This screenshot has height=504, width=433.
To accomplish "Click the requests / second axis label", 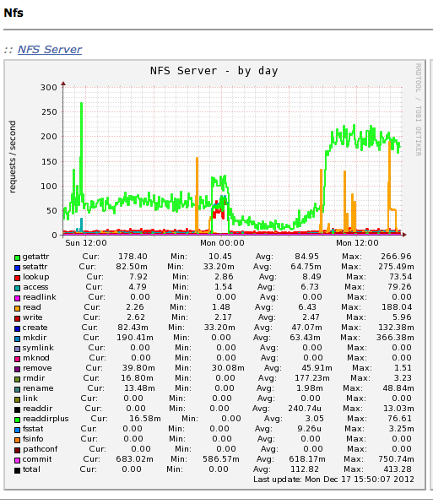I will click(12, 157).
